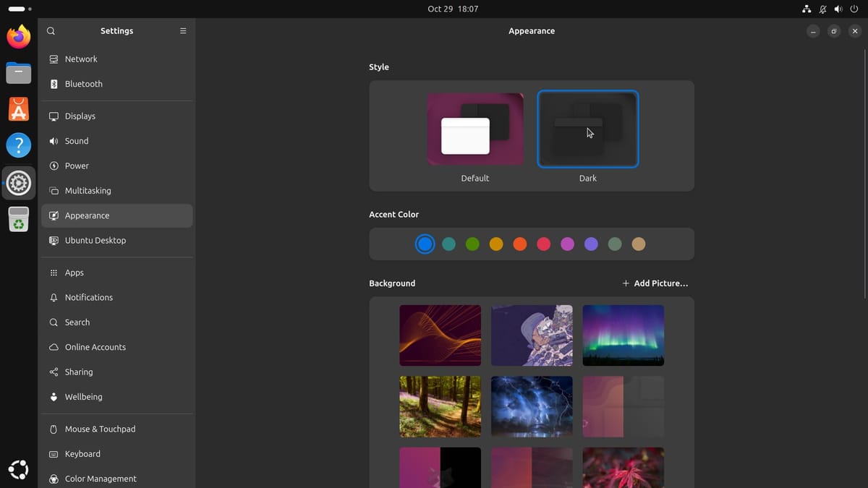This screenshot has height=488, width=868.
Task: Click the Mouse & Touchpad icon
Action: [54, 429]
